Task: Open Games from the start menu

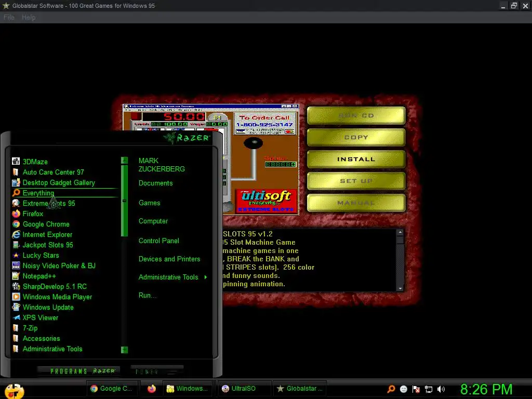Action: [x=149, y=203]
